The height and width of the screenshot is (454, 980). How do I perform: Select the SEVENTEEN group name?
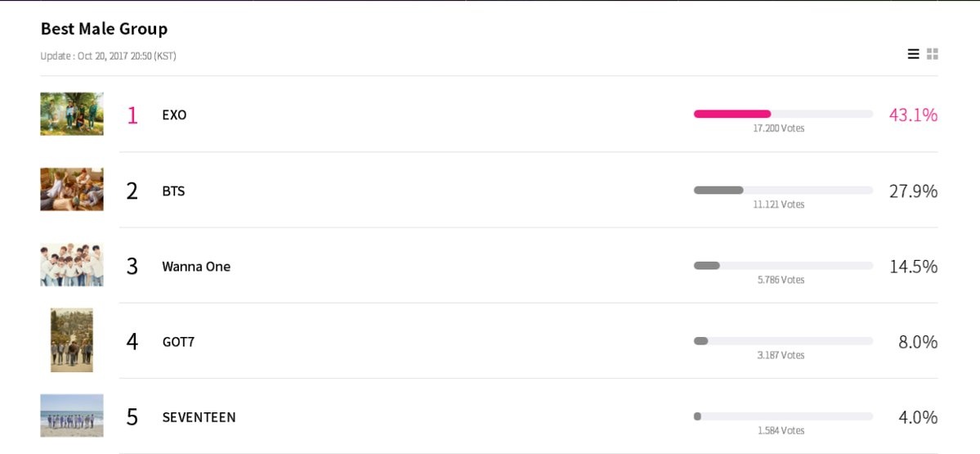pyautogui.click(x=199, y=417)
